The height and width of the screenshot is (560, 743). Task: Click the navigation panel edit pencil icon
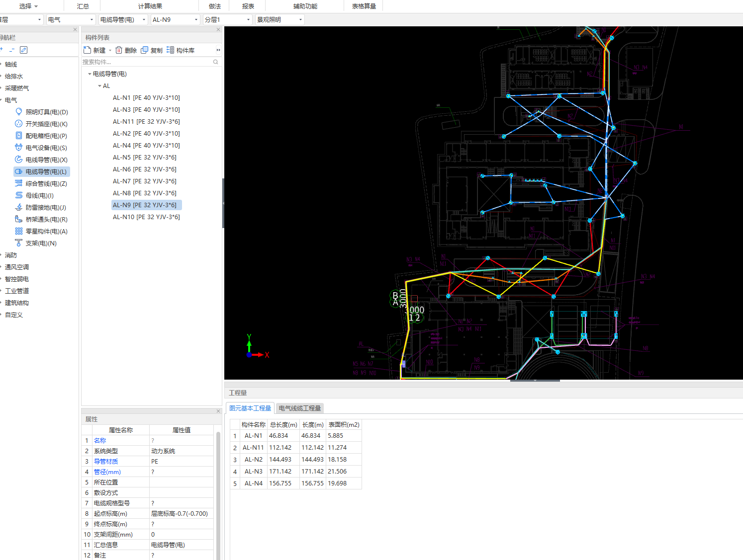point(23,50)
